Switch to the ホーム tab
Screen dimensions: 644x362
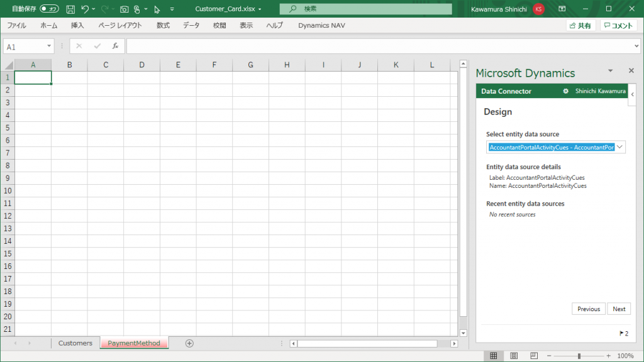point(49,25)
